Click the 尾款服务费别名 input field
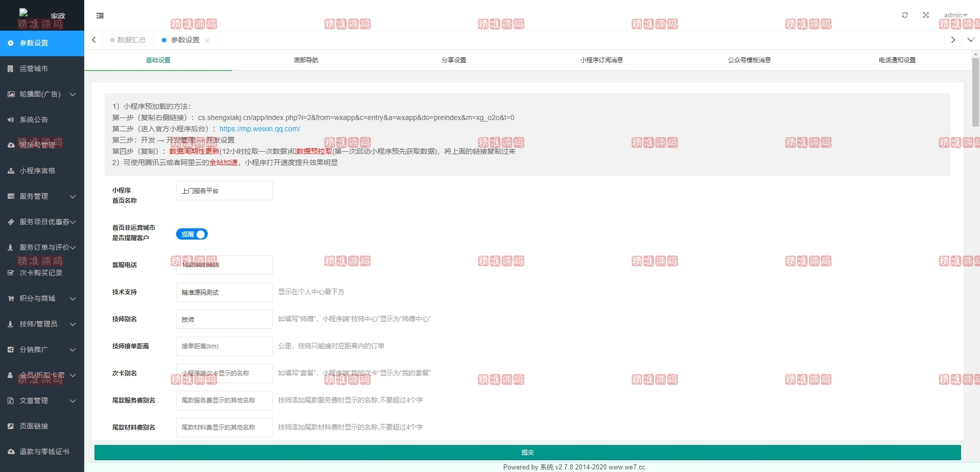980x472 pixels. (224, 400)
